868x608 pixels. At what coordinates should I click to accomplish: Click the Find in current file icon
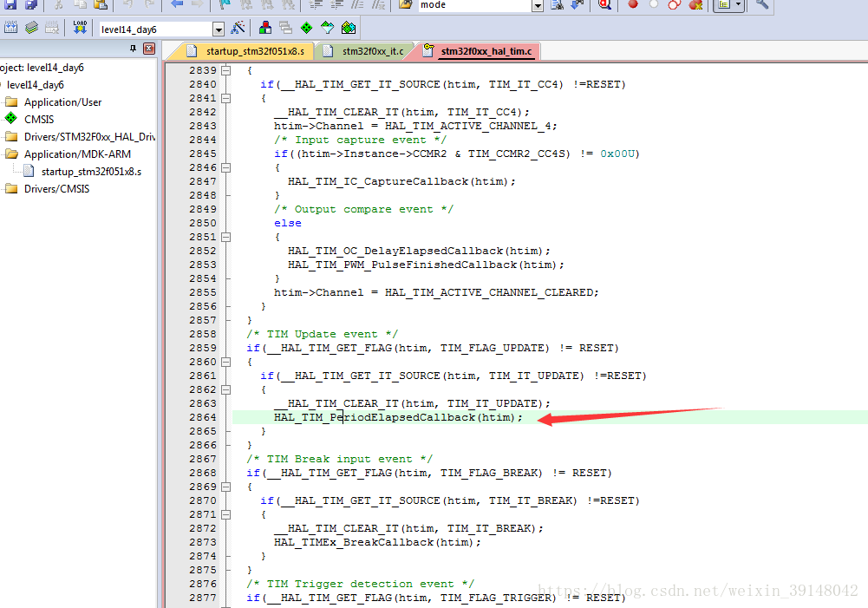pos(557,4)
